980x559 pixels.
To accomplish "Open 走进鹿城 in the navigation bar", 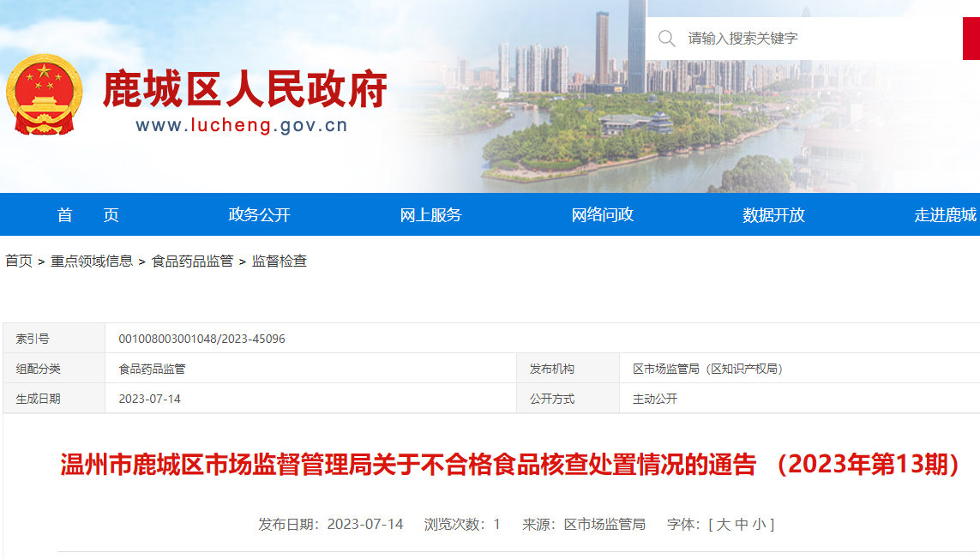I will click(x=945, y=215).
